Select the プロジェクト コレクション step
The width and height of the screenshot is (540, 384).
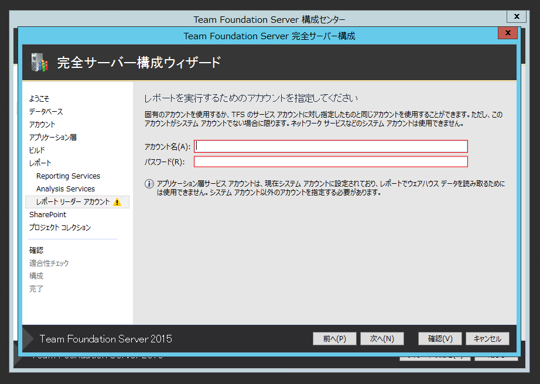coord(60,227)
